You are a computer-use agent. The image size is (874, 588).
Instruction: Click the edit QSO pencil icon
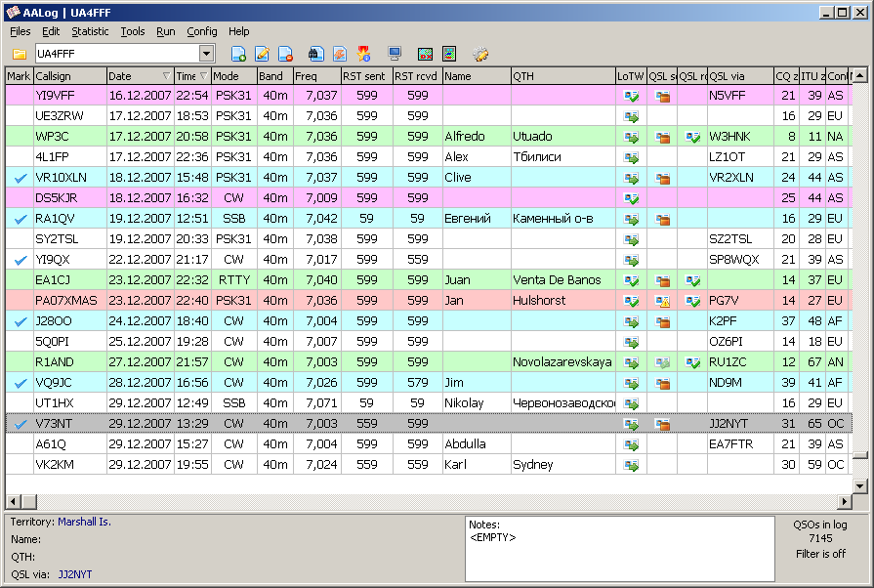tap(263, 54)
